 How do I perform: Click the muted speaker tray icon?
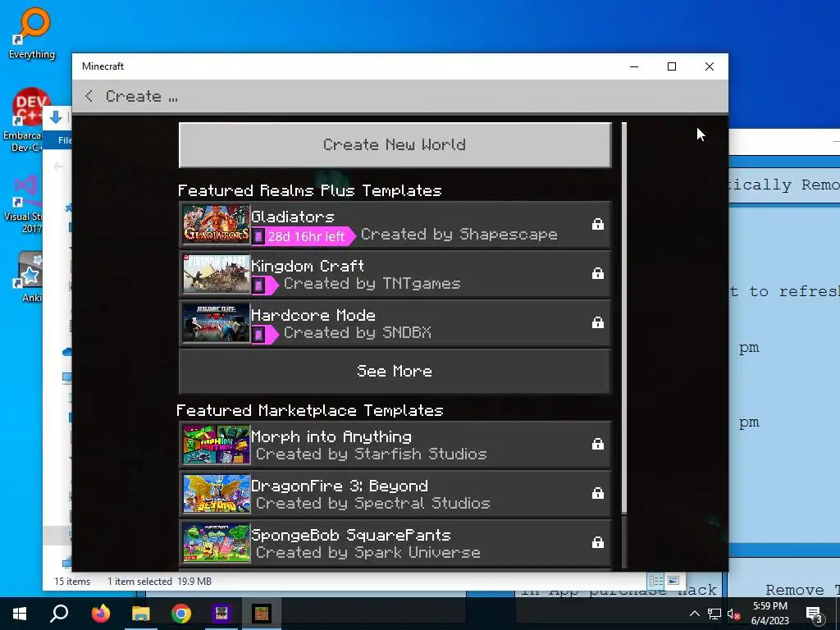click(x=733, y=614)
